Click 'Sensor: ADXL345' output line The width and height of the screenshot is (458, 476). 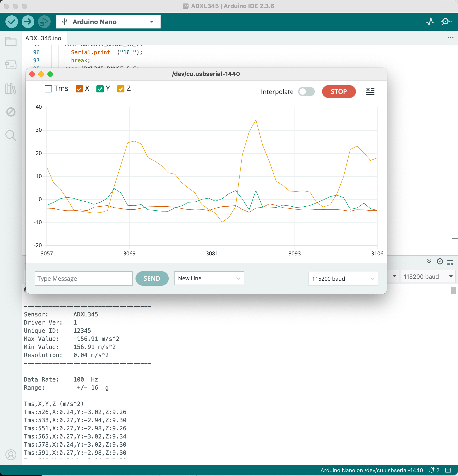click(61, 314)
